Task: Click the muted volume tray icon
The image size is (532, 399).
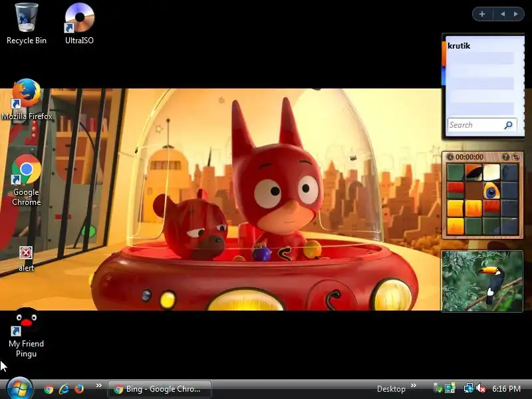Action: click(x=480, y=388)
